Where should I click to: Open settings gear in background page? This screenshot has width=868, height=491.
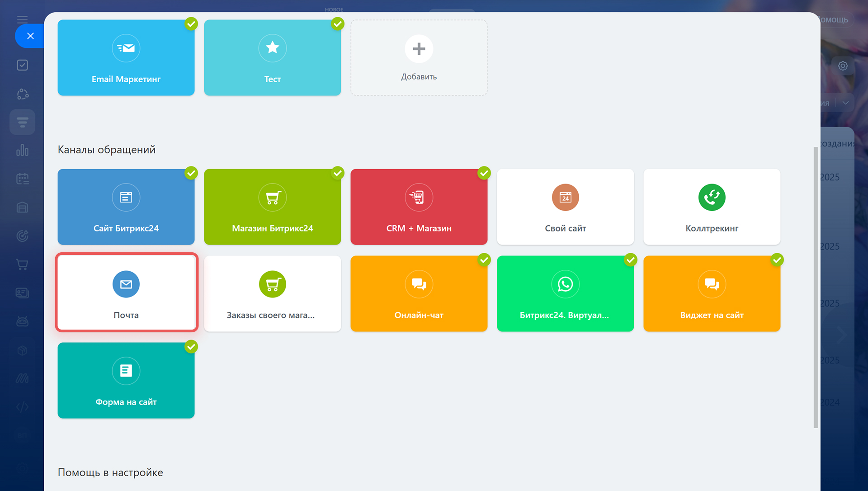(x=843, y=66)
